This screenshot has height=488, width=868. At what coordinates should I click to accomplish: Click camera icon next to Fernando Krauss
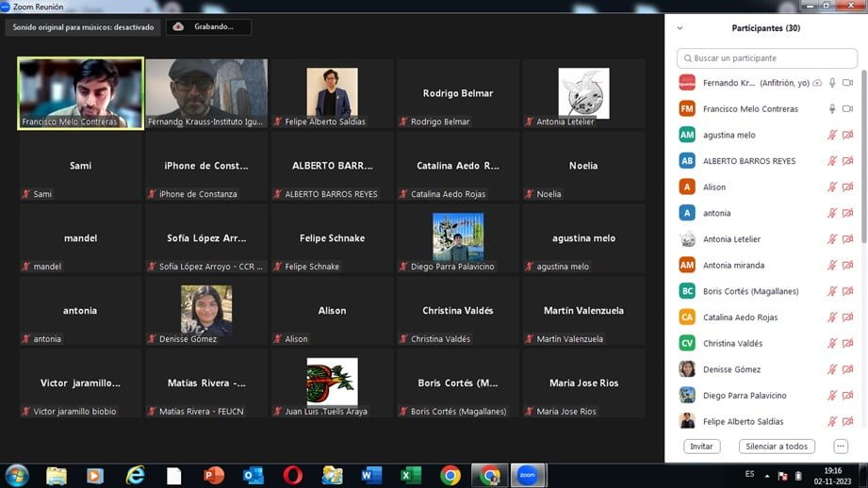pyautogui.click(x=847, y=83)
